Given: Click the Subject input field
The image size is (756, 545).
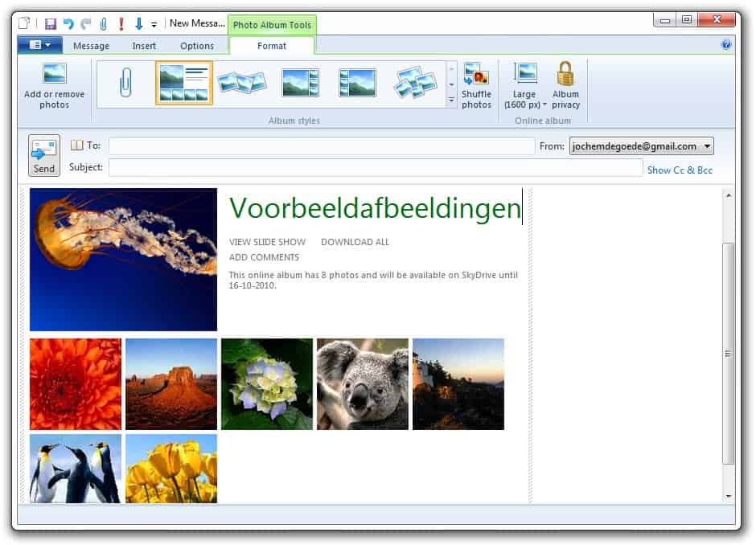Looking at the screenshot, I should [x=376, y=168].
